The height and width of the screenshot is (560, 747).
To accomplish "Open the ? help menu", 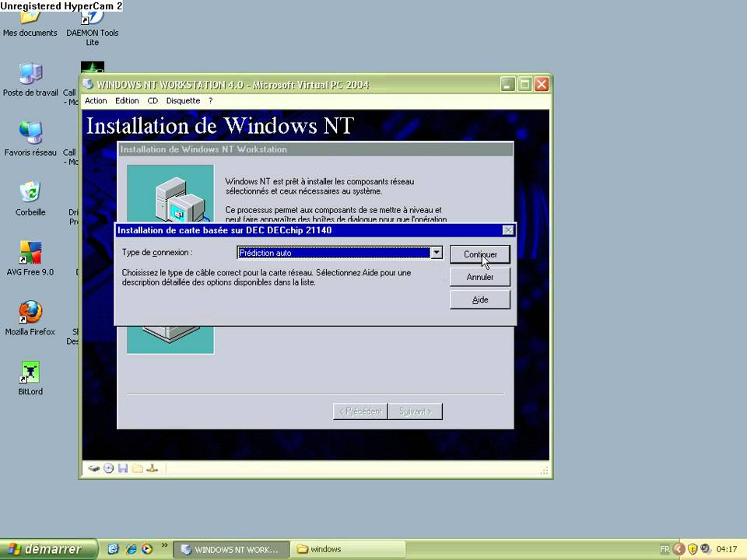I will [x=211, y=100].
